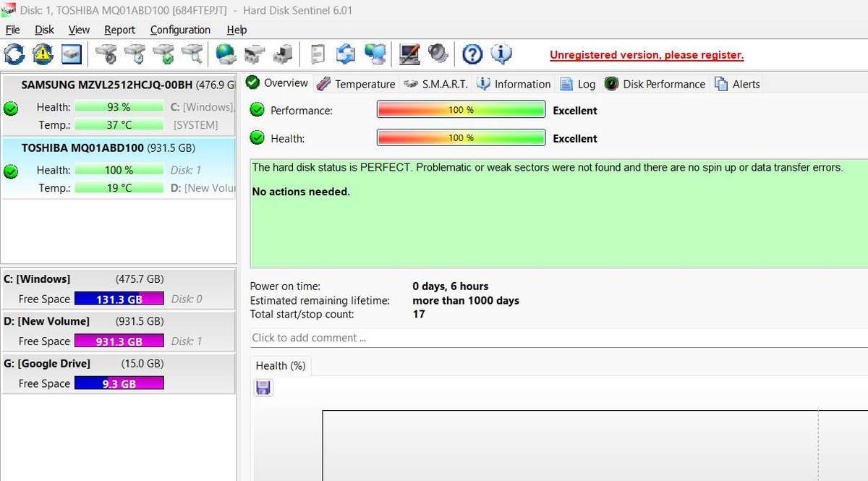Open the Report menu
The image size is (868, 481).
tap(119, 30)
